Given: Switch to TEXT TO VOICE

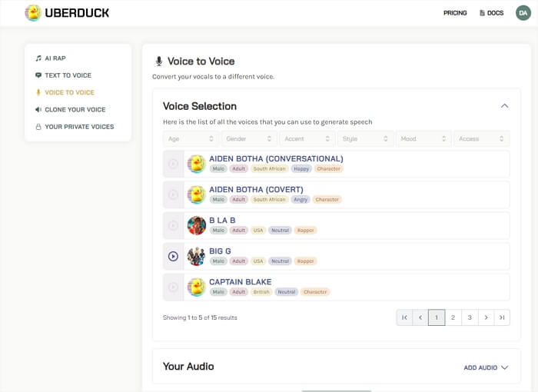Looking at the screenshot, I should 63,75.
